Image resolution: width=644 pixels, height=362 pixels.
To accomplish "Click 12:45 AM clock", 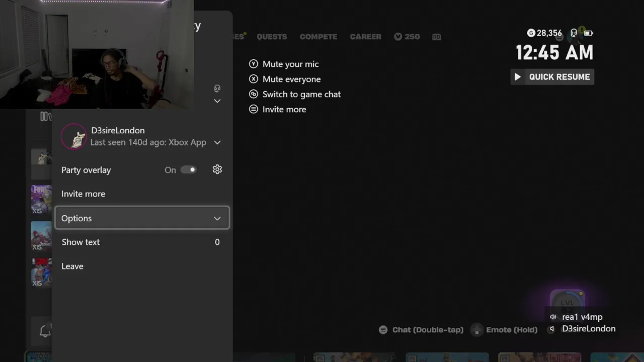I will [x=554, y=52].
